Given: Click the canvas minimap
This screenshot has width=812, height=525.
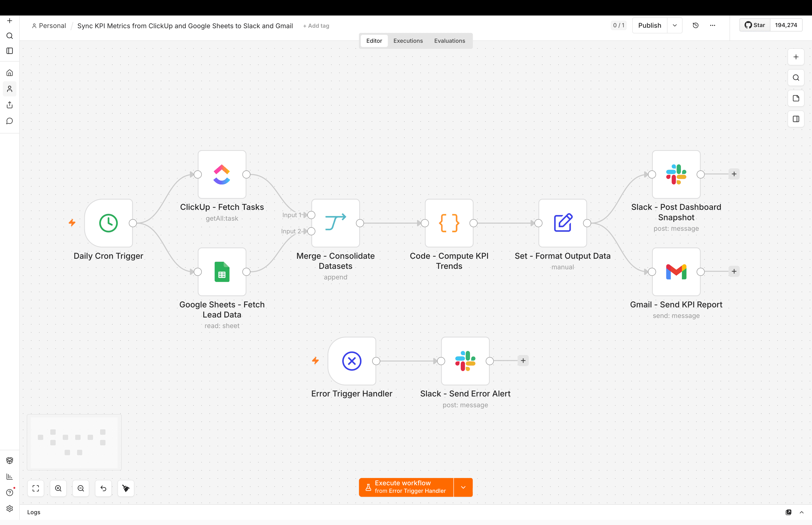Looking at the screenshot, I should pyautogui.click(x=74, y=442).
